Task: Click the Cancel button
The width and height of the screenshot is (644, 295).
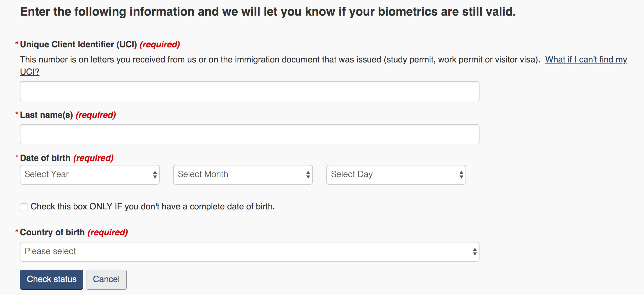Action: [x=106, y=279]
